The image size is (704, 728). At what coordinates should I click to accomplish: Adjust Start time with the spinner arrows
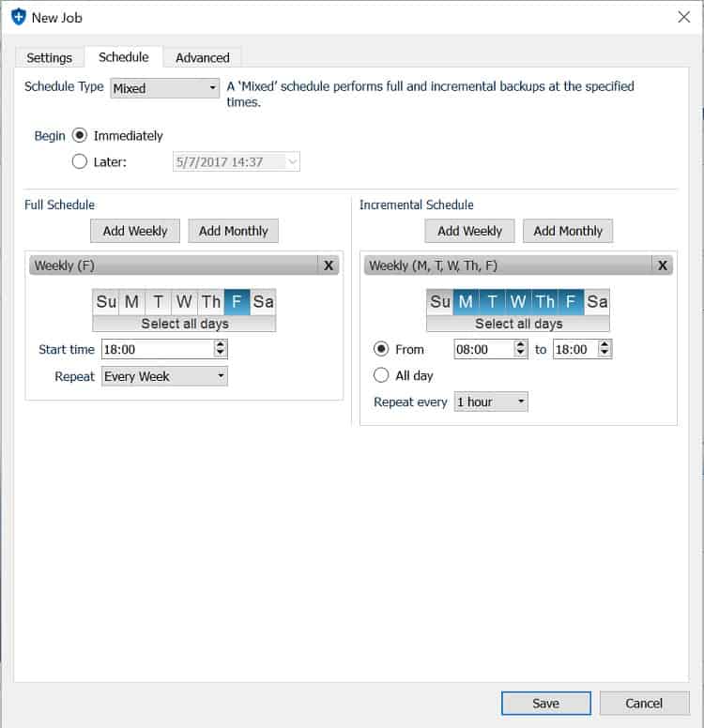(221, 349)
